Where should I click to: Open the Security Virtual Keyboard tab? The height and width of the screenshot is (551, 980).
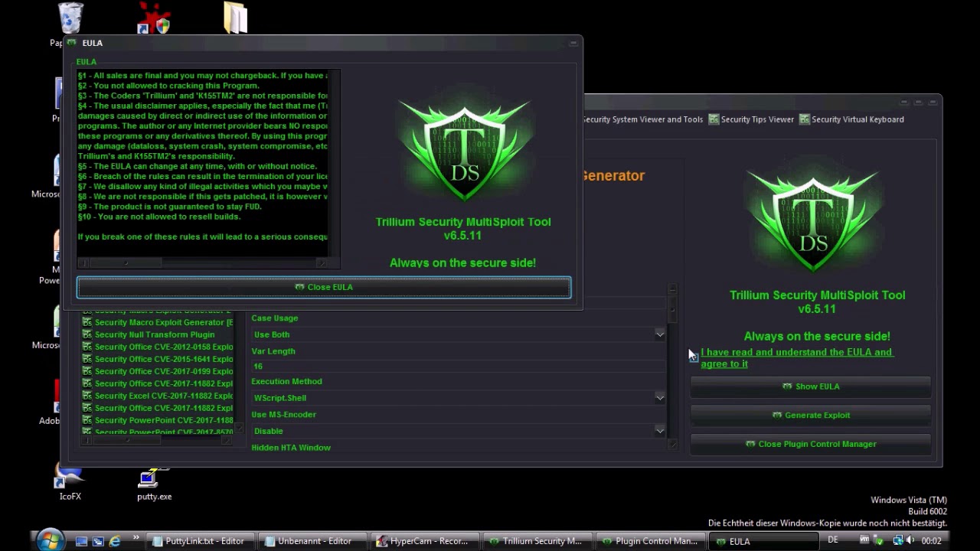[851, 119]
